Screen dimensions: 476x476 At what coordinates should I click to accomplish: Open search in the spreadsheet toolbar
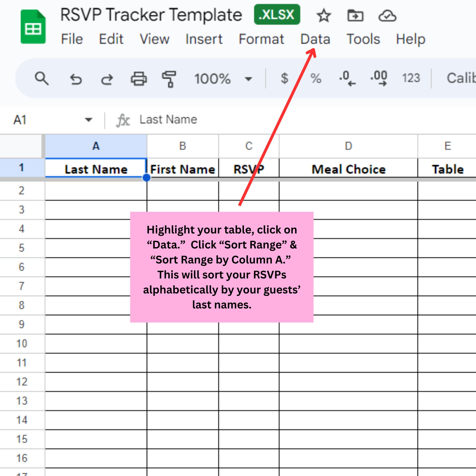41,78
